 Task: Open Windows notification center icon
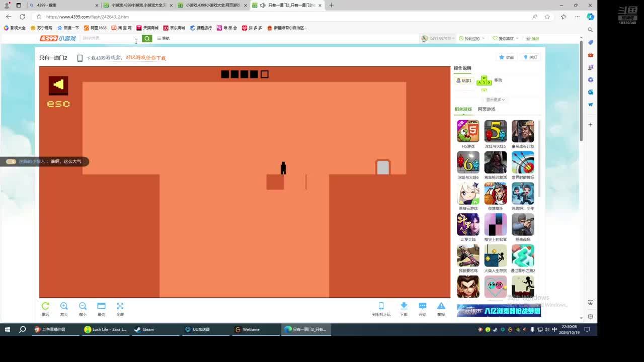click(x=587, y=330)
